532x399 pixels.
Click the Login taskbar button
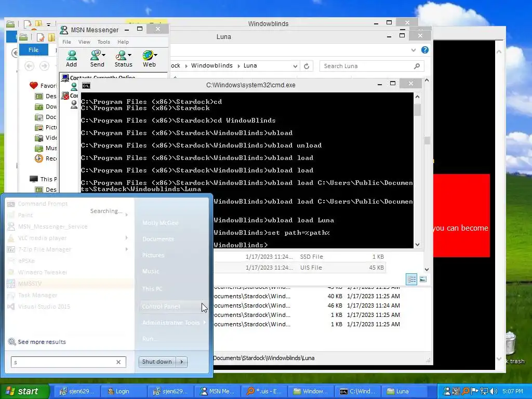point(123,391)
